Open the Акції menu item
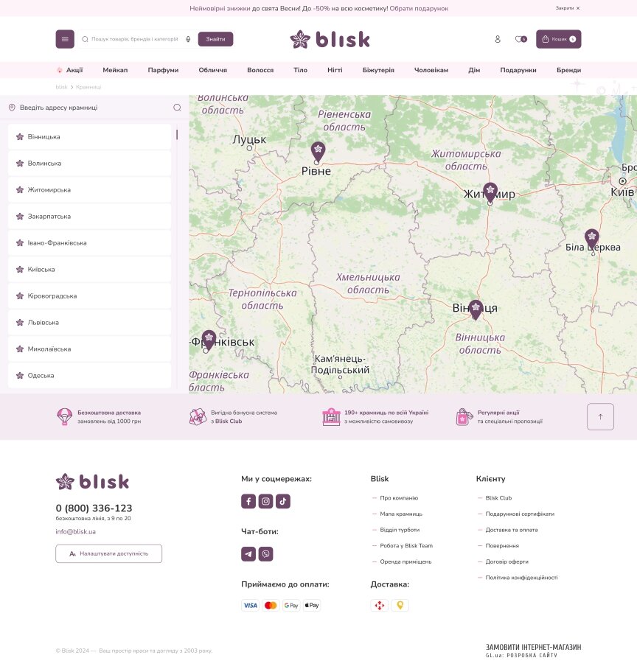Screen dimensions: 637x672 click(x=69, y=70)
